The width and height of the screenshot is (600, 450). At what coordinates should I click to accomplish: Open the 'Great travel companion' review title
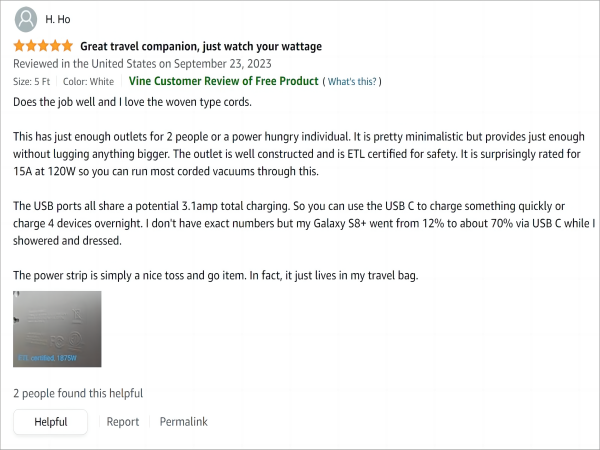[x=201, y=46]
